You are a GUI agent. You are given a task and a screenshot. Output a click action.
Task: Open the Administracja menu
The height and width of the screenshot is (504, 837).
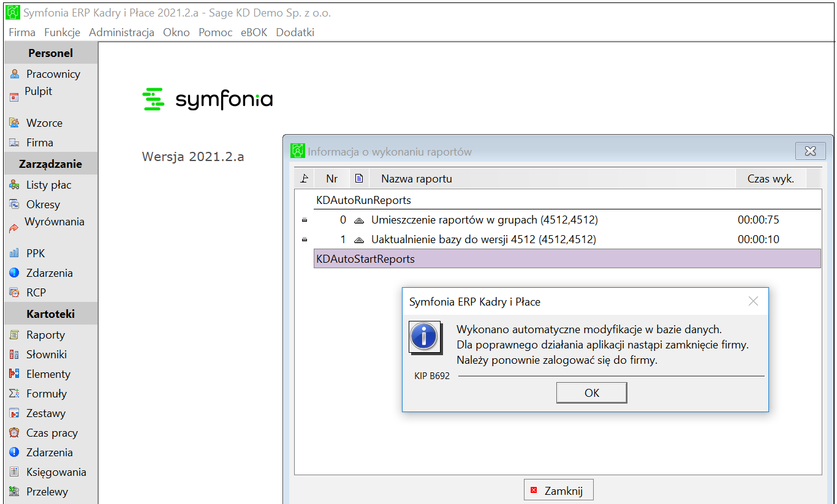click(x=121, y=32)
